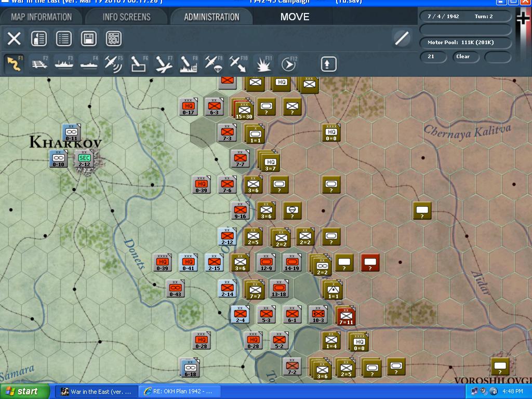Select the 7-7 infantry counter
The image size is (532, 399).
(x=240, y=159)
